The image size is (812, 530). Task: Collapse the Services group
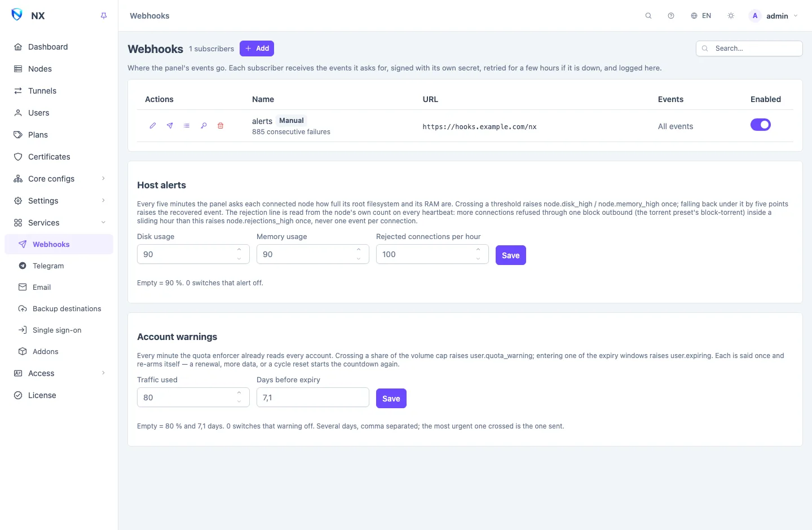(59, 223)
